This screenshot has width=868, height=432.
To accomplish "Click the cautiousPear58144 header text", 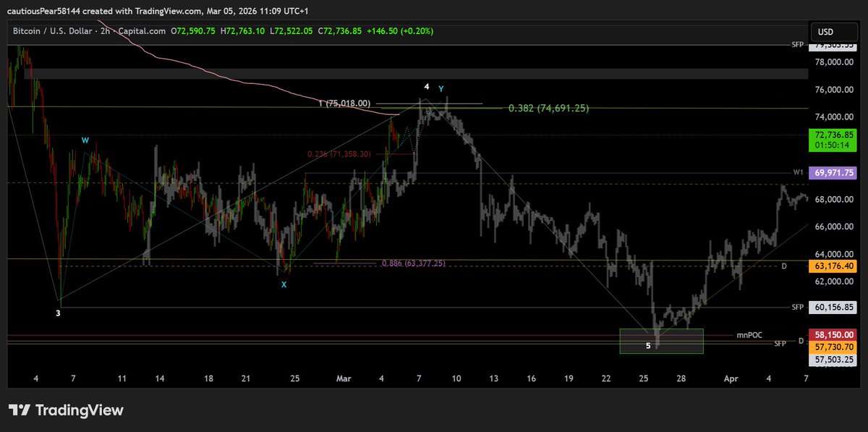I will (x=44, y=12).
